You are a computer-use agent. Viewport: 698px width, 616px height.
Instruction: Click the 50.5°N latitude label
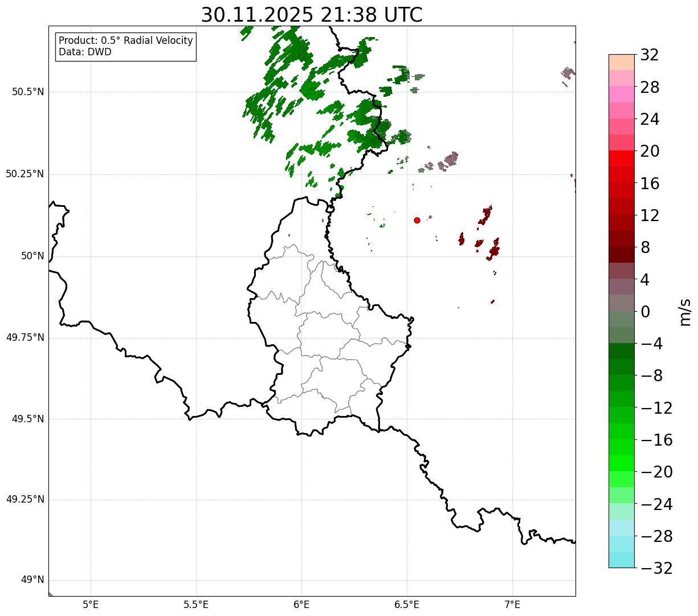tap(28, 92)
